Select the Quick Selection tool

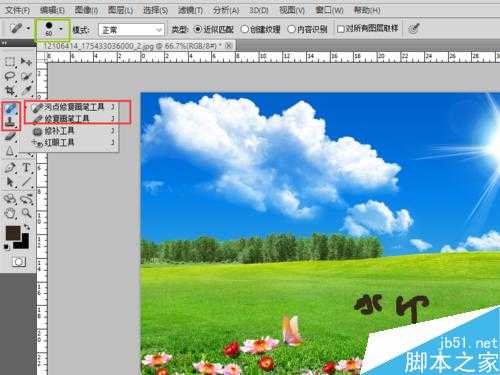pyautogui.click(x=27, y=76)
